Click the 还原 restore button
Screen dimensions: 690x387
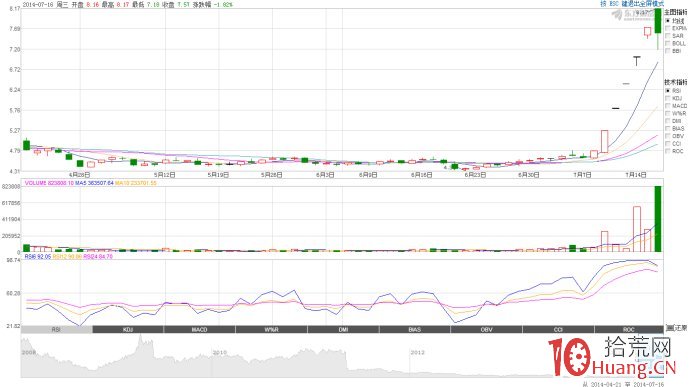click(x=676, y=329)
